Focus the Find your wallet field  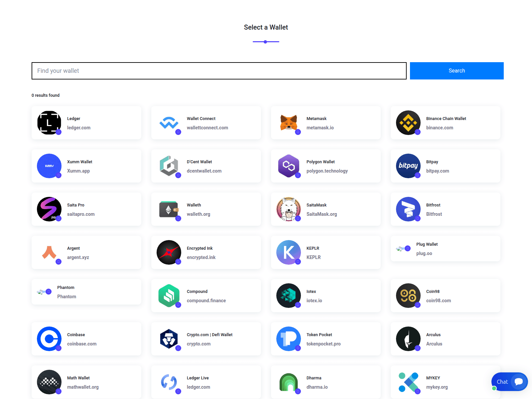pyautogui.click(x=219, y=71)
